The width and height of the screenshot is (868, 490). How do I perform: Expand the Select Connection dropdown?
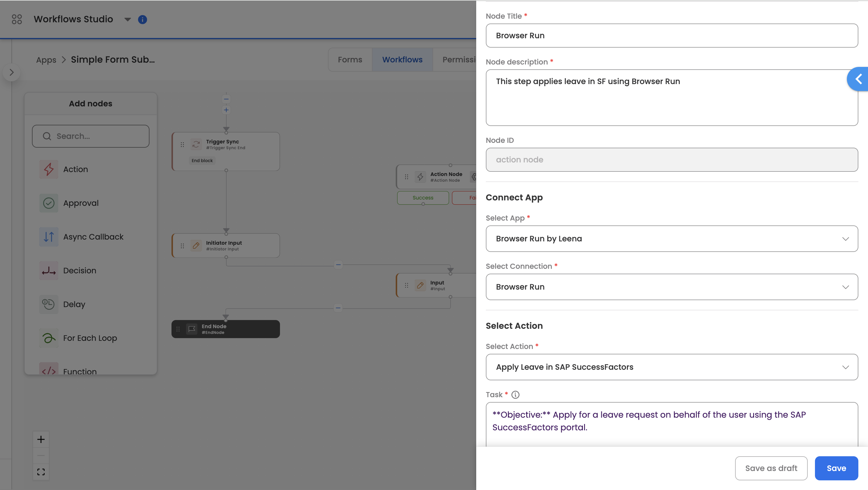[671, 287]
